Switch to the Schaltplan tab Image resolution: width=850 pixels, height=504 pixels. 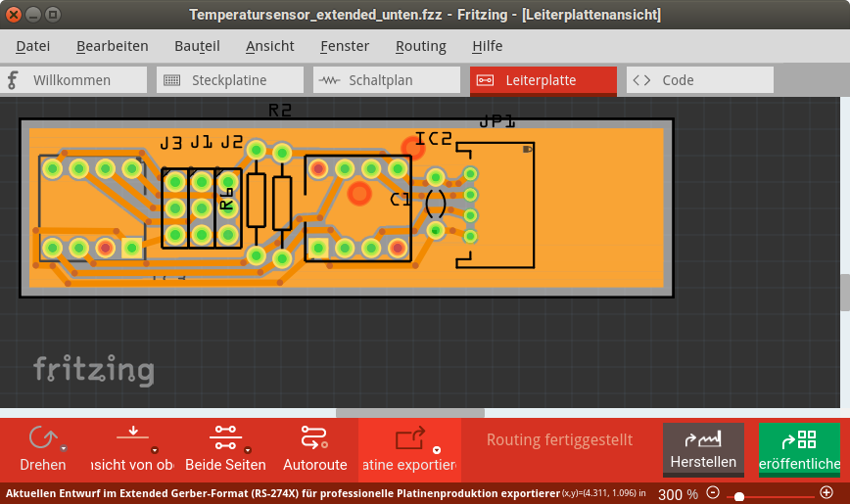point(386,80)
